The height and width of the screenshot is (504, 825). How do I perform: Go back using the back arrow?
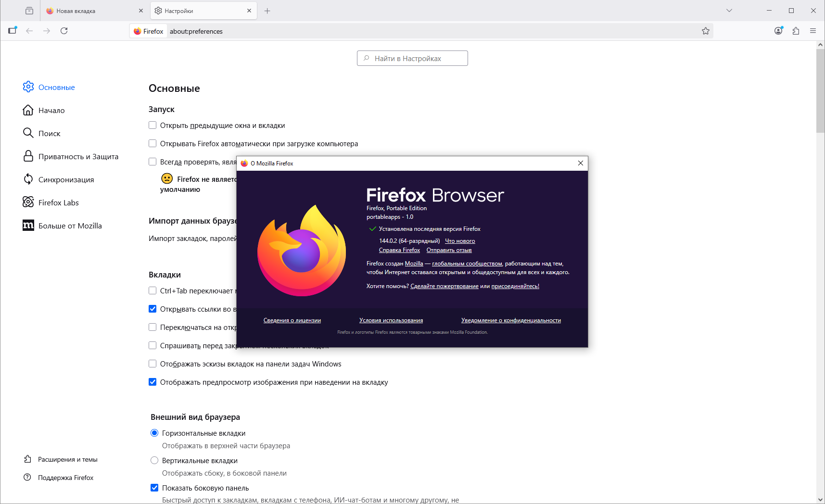coord(29,31)
